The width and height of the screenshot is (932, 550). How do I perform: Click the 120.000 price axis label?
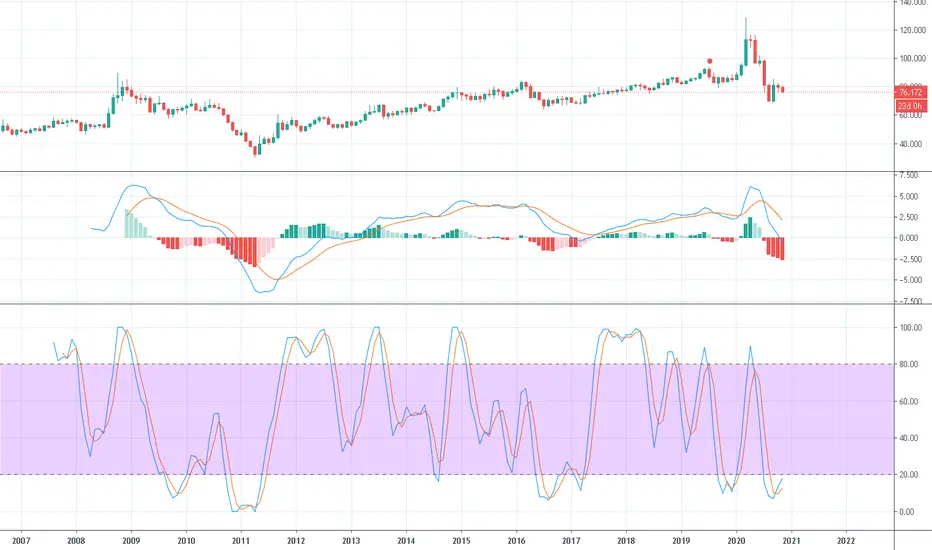(x=912, y=30)
